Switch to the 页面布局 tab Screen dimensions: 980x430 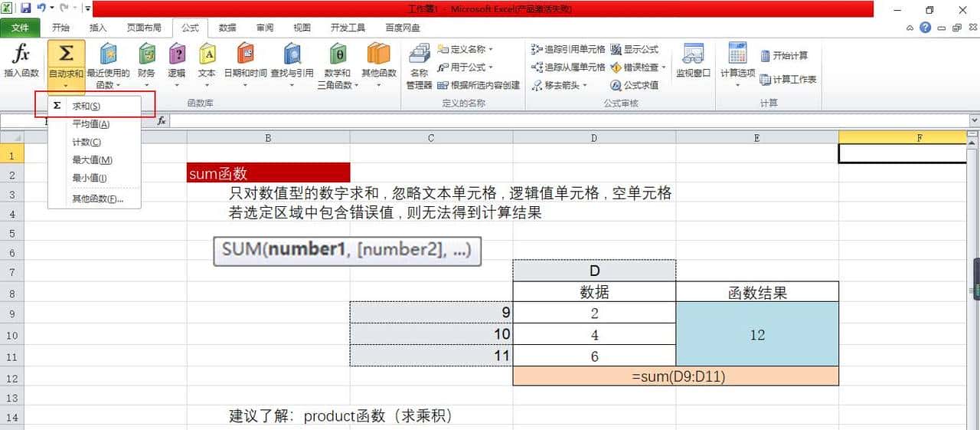pyautogui.click(x=144, y=28)
